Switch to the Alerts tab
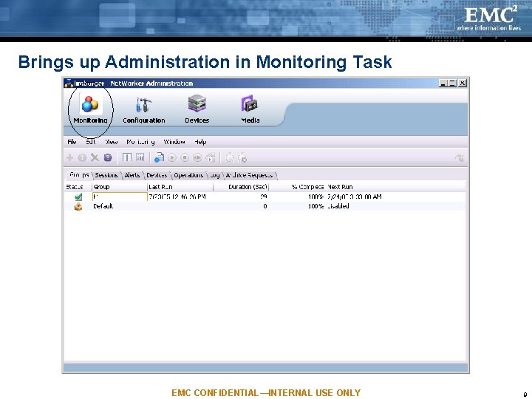532x399 pixels. pyautogui.click(x=132, y=175)
